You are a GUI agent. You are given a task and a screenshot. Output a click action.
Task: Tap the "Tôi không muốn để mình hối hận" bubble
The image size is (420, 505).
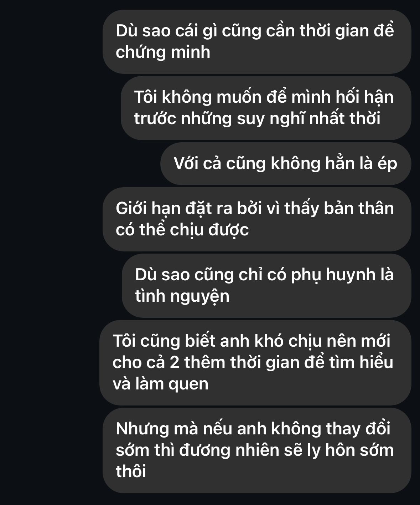click(266, 108)
